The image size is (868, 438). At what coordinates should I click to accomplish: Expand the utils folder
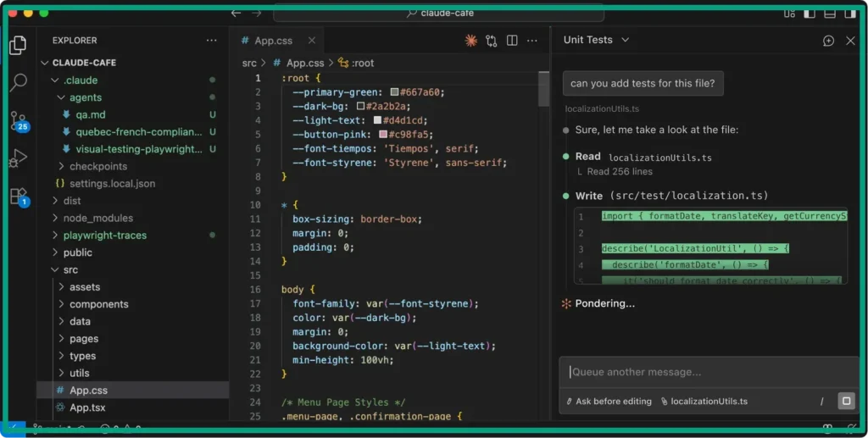coord(61,373)
